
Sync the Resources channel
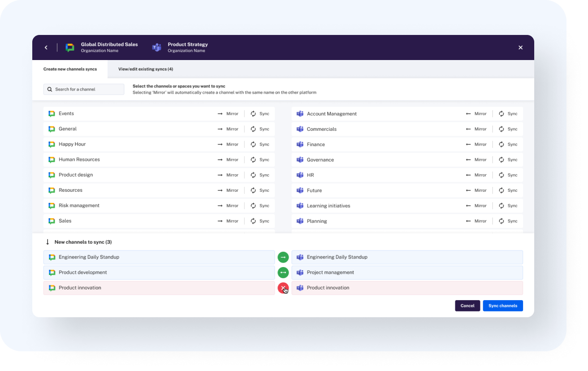tap(260, 190)
